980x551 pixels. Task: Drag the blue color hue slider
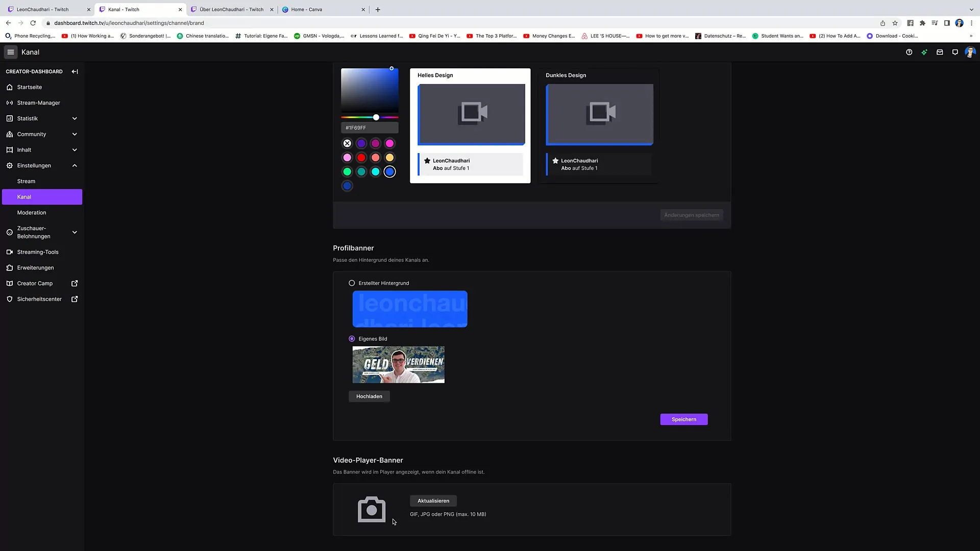pos(376,117)
